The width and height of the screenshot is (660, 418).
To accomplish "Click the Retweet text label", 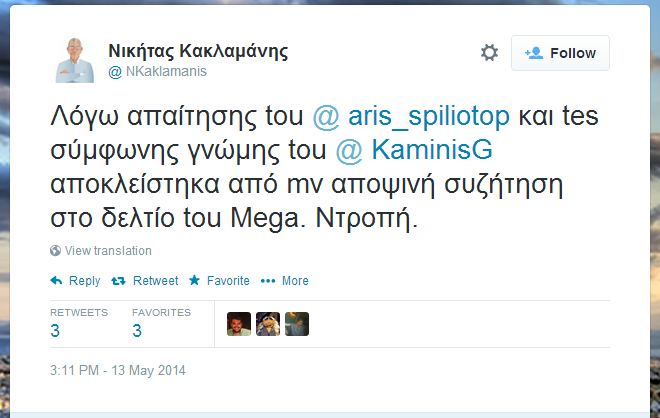I will [156, 281].
